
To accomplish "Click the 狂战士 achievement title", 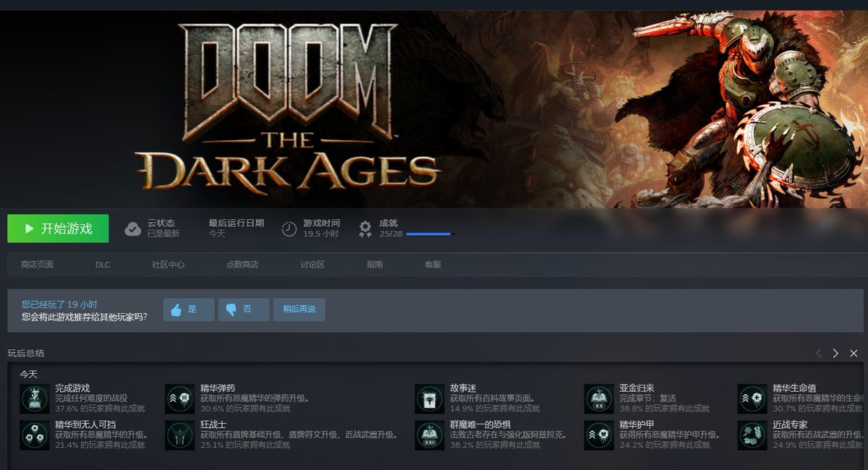I will [x=213, y=424].
